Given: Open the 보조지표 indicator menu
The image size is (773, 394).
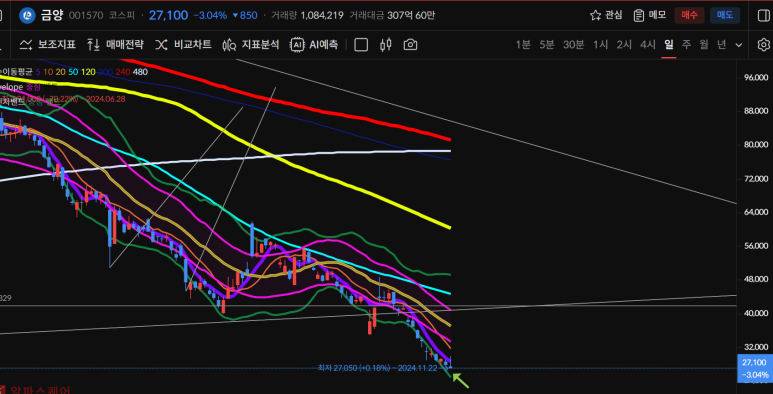Looking at the screenshot, I should pos(47,45).
